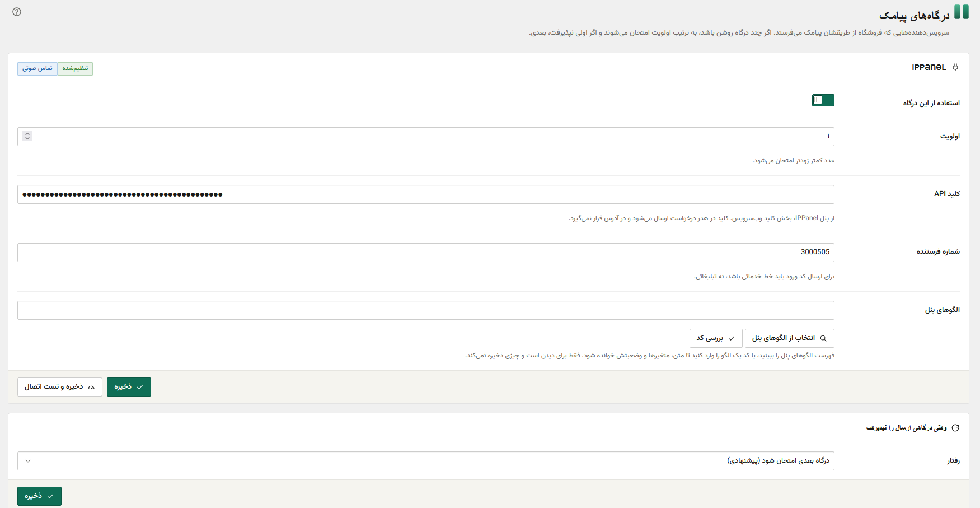Focus the شماره فرستنده field containing 3000505
The image size is (980, 508).
coord(426,253)
